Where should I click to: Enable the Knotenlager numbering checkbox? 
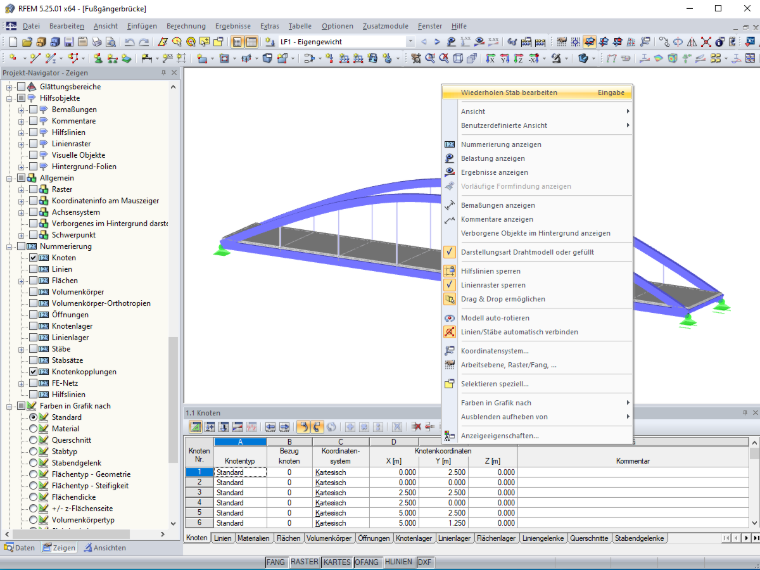[33, 326]
